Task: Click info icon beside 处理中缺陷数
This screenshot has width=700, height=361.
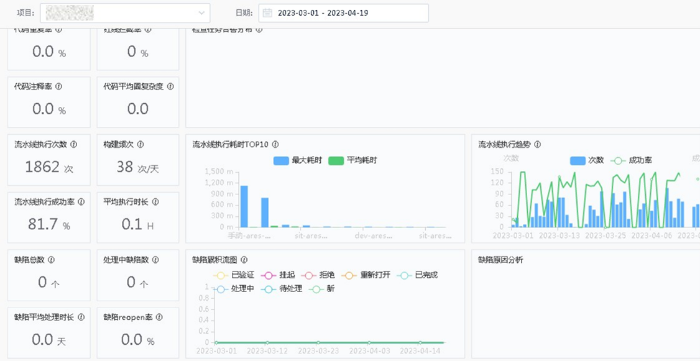Action: click(155, 260)
